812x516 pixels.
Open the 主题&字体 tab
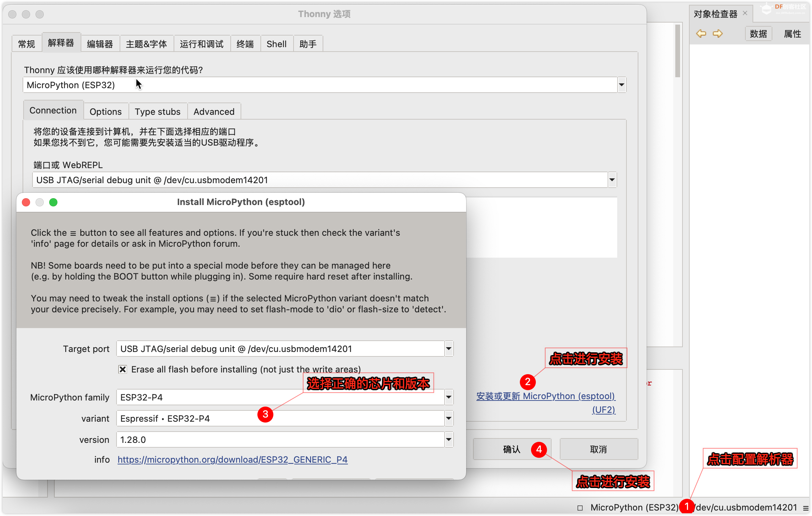tap(147, 43)
